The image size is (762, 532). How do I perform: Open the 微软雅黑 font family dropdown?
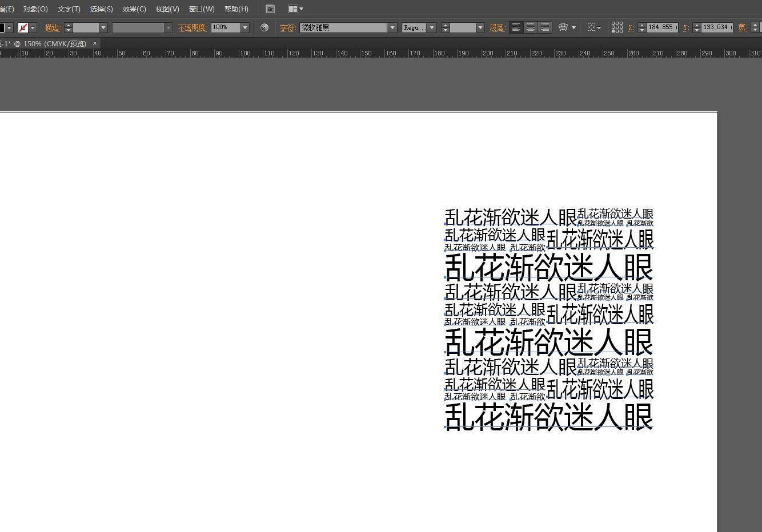coord(392,27)
